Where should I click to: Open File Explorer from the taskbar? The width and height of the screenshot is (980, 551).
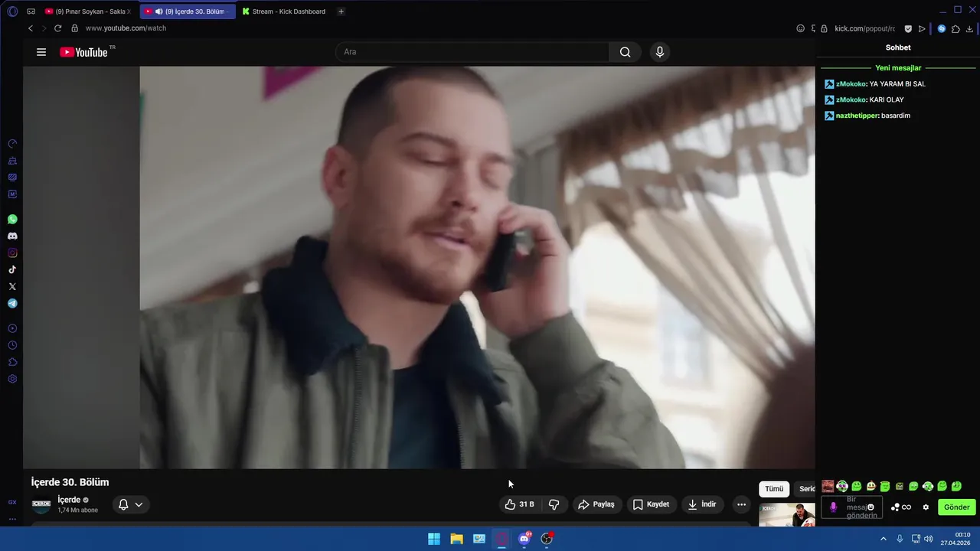click(456, 539)
